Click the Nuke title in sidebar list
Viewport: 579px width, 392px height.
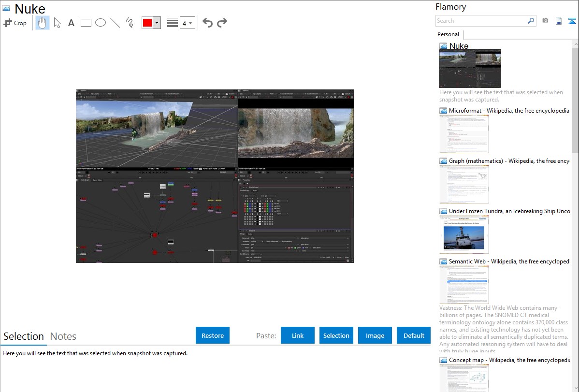click(459, 46)
